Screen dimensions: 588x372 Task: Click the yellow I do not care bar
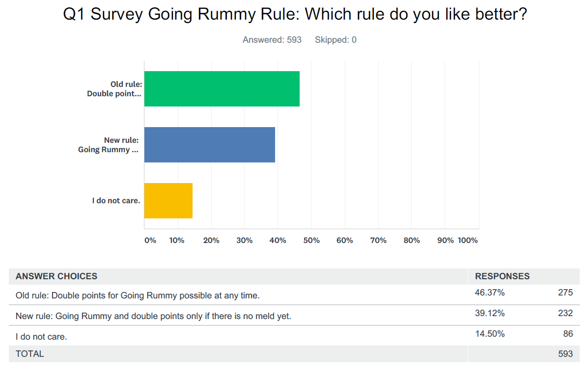pyautogui.click(x=168, y=200)
